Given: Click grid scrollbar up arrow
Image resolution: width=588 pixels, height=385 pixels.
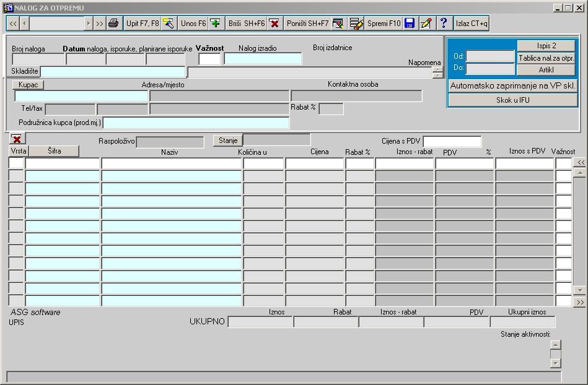Looking at the screenshot, I should click(x=580, y=173).
